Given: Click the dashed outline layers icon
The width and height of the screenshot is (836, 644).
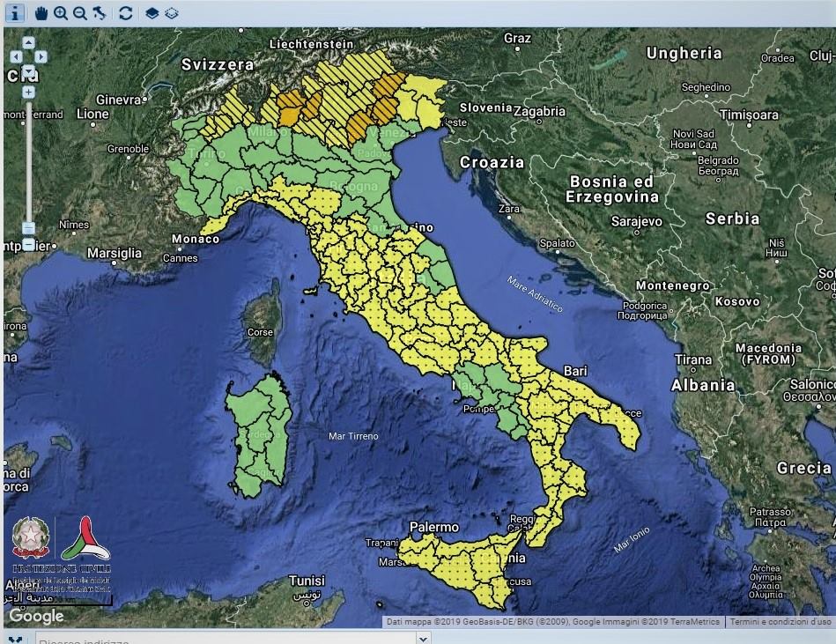Looking at the screenshot, I should [171, 13].
